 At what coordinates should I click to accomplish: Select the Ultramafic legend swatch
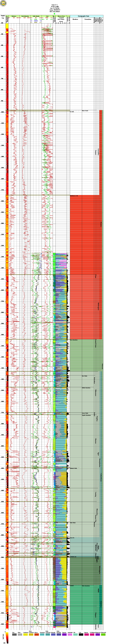[x=103, y=635]
